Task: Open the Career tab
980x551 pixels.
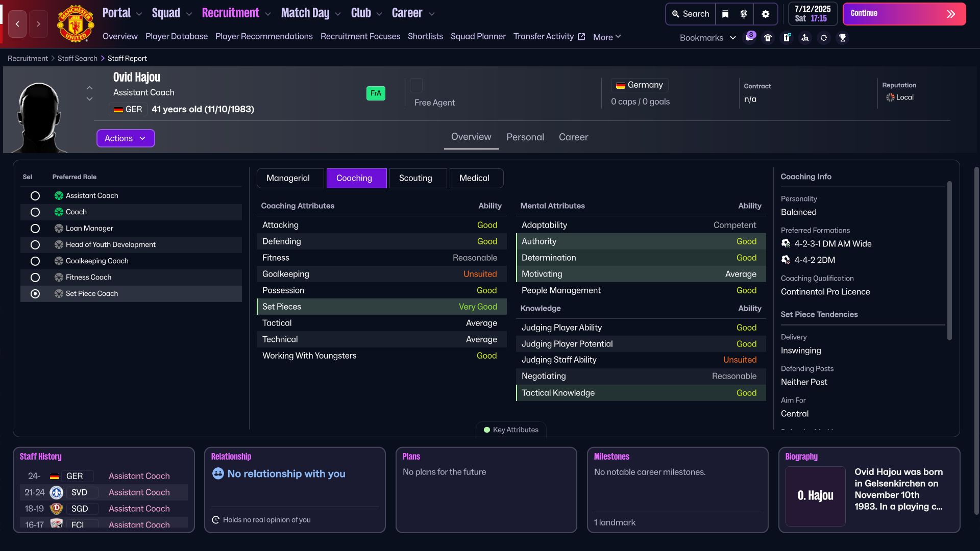Action: 573,137
